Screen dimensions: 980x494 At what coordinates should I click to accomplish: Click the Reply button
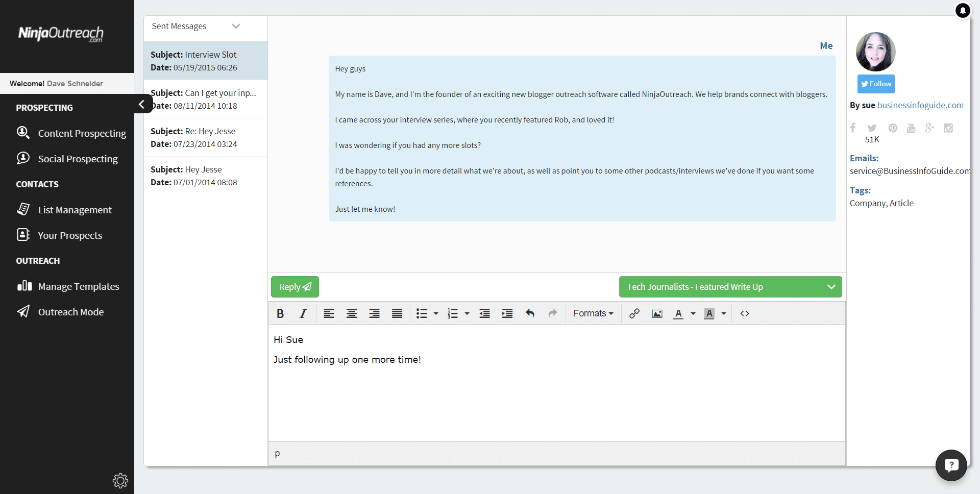click(295, 287)
